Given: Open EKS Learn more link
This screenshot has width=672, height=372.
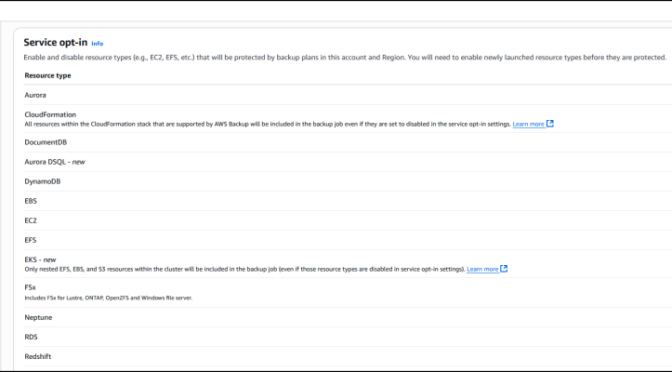Looking at the screenshot, I should tap(482, 269).
